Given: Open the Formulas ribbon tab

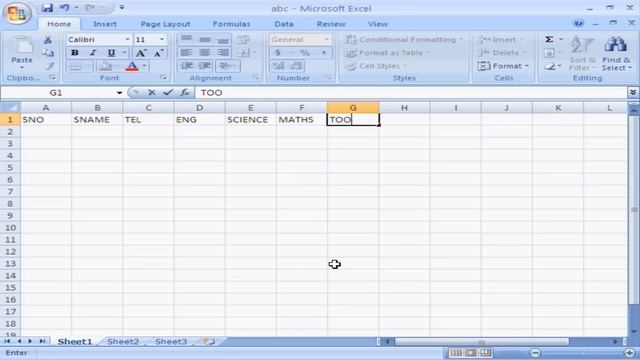Looking at the screenshot, I should [231, 24].
